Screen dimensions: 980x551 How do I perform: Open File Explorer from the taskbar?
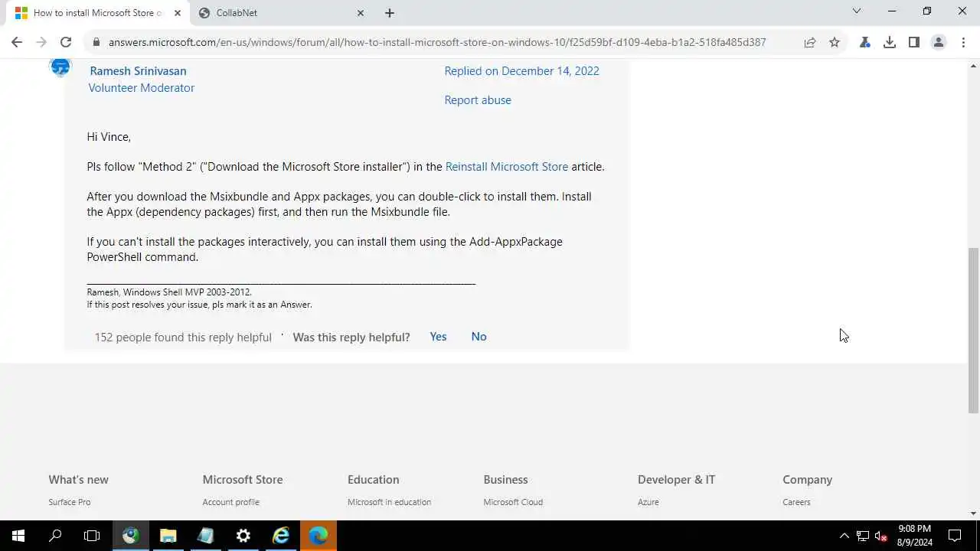(x=168, y=536)
